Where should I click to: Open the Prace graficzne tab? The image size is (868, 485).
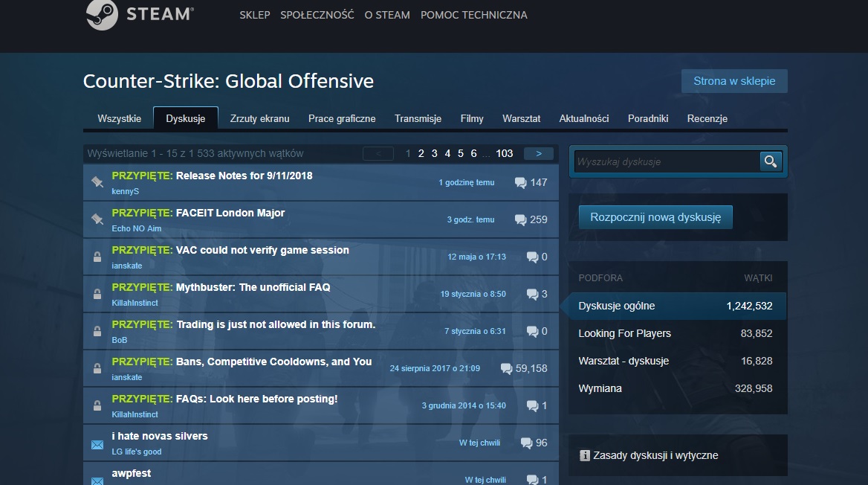(x=342, y=118)
